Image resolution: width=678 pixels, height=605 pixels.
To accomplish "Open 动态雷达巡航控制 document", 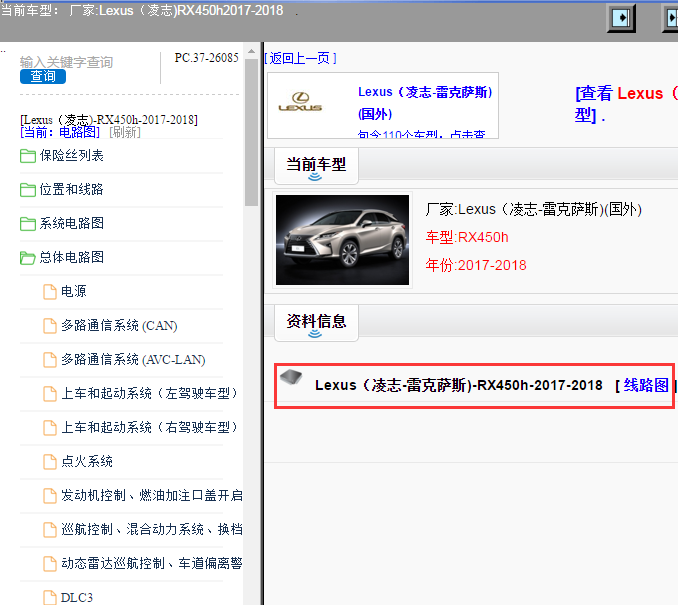I will coord(152,563).
